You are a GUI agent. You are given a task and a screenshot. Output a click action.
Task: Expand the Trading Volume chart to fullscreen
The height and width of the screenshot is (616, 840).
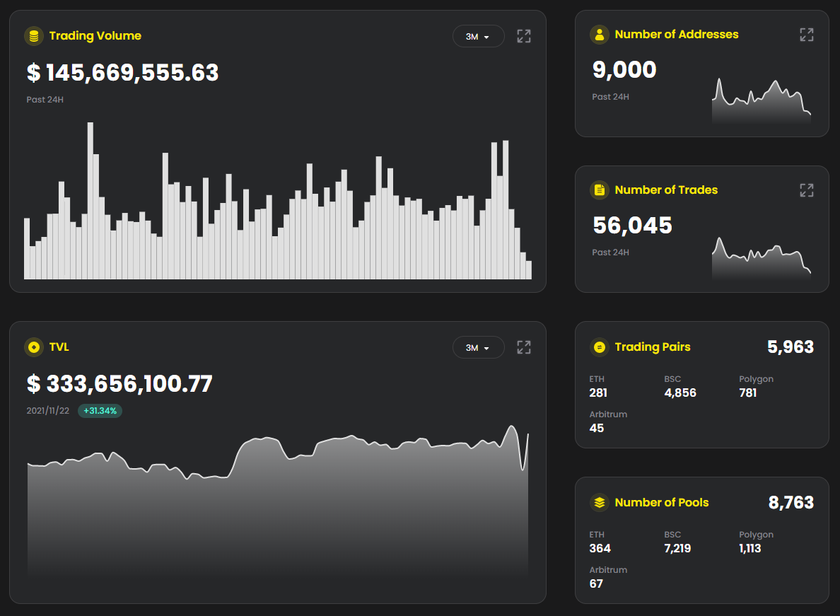[x=523, y=36]
